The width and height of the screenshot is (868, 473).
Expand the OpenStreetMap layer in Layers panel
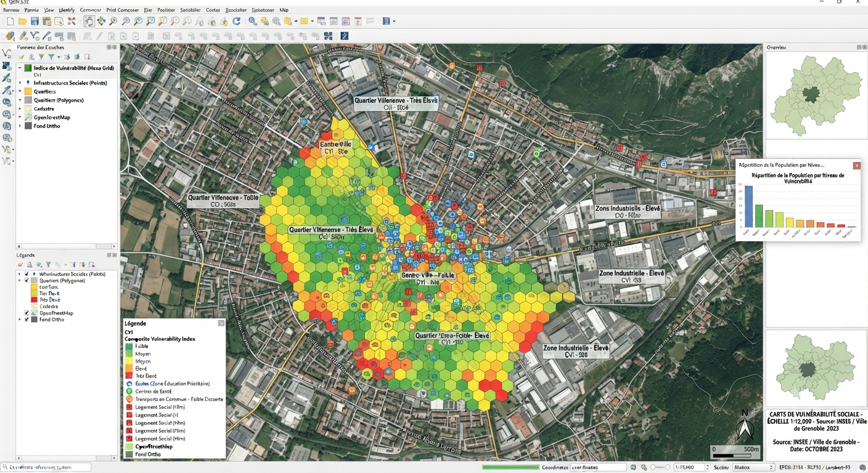click(x=20, y=117)
